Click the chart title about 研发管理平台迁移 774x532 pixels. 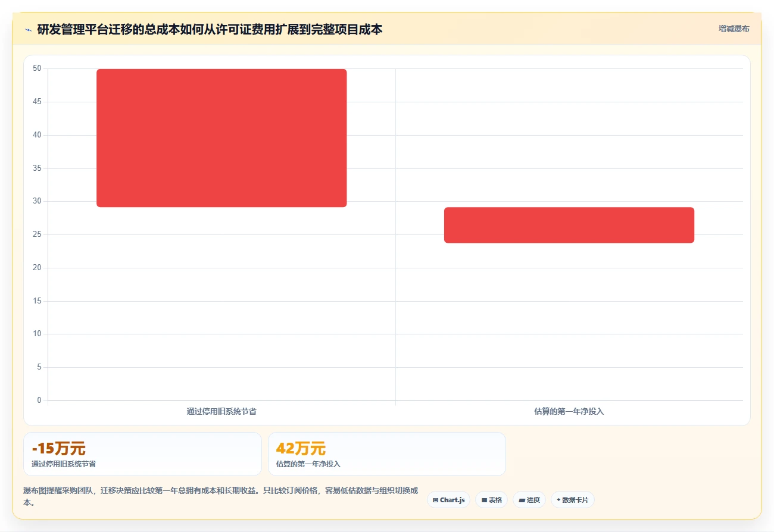tap(210, 29)
